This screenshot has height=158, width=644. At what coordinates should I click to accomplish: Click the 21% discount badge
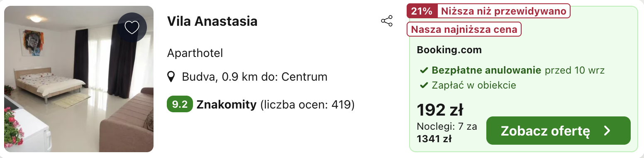coord(422,11)
